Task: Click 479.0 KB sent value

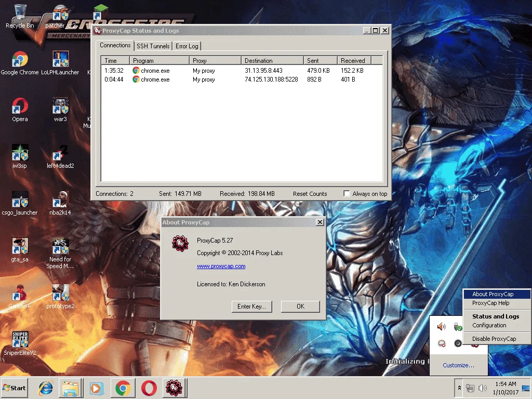Action: click(318, 71)
